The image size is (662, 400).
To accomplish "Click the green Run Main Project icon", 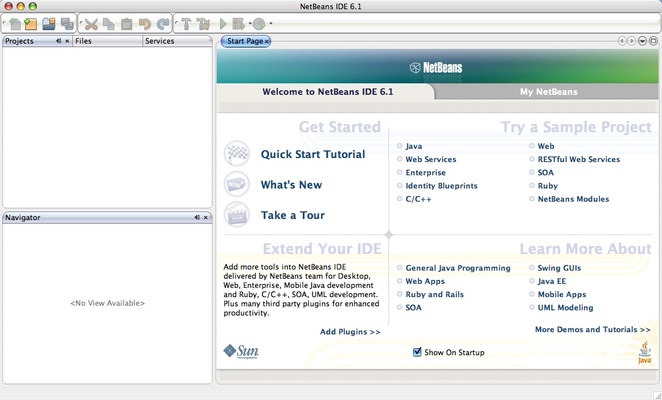I will [223, 24].
